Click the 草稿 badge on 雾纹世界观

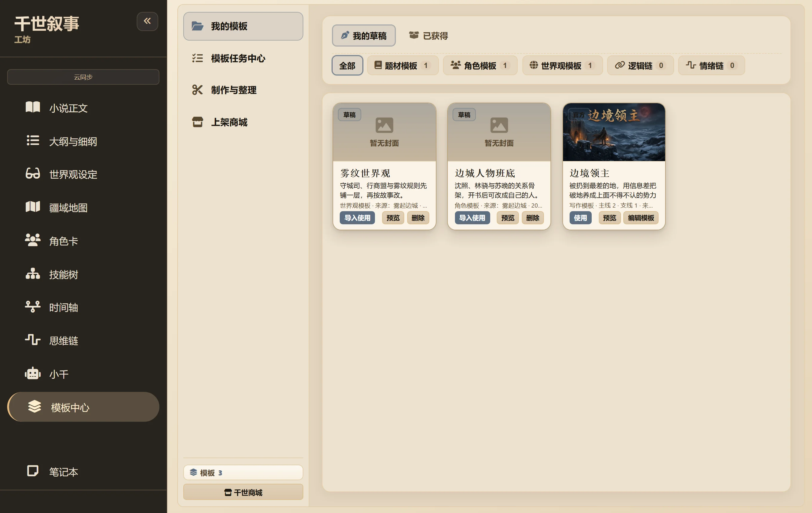[349, 115]
